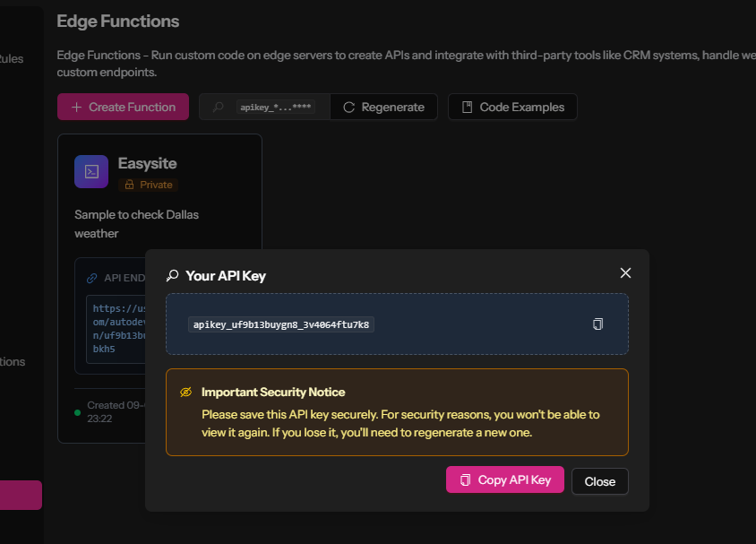Click the crossed-eye icon in the Security Notice
This screenshot has width=756, height=544.
[x=186, y=393]
